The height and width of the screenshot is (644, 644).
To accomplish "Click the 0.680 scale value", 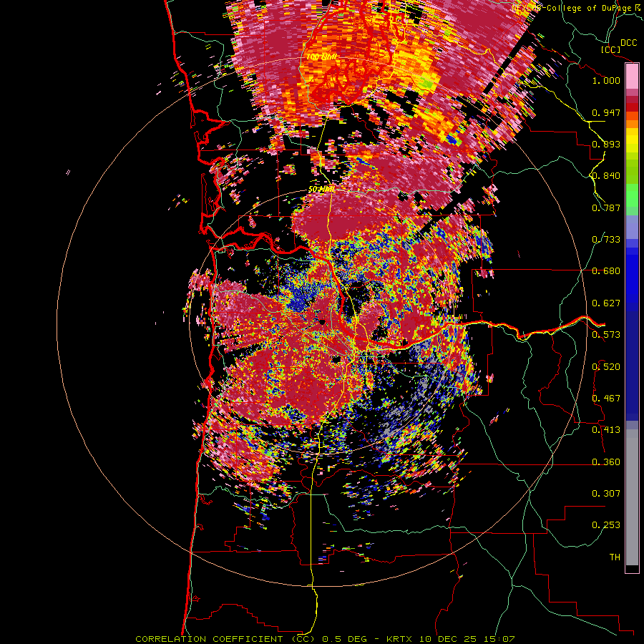I will (x=606, y=271).
